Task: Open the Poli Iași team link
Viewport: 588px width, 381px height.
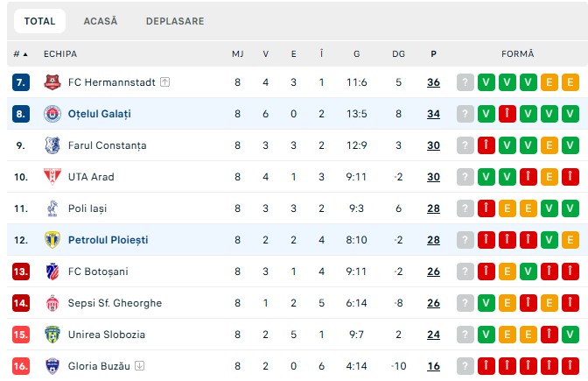Action: [x=87, y=208]
